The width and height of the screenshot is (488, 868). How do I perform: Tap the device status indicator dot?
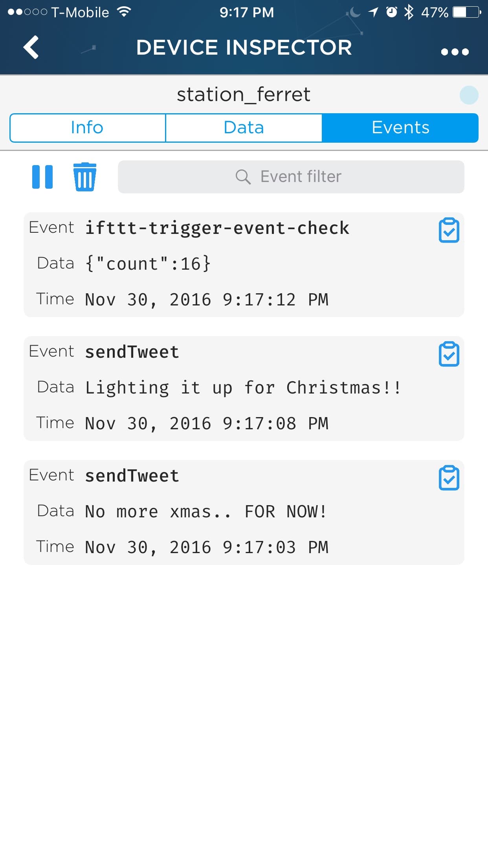(469, 95)
